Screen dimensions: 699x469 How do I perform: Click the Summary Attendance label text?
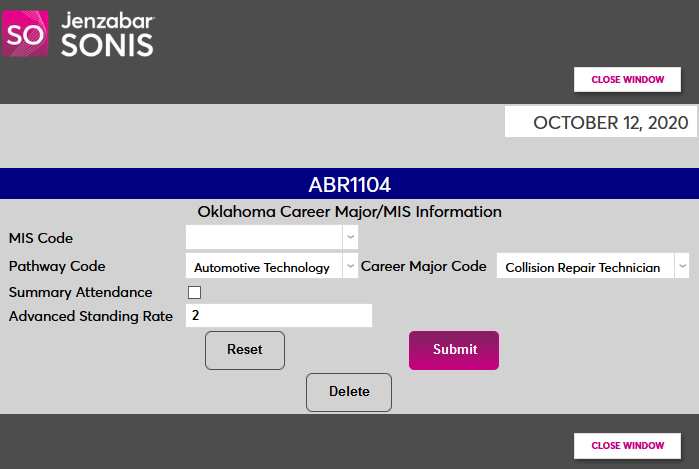tap(81, 293)
